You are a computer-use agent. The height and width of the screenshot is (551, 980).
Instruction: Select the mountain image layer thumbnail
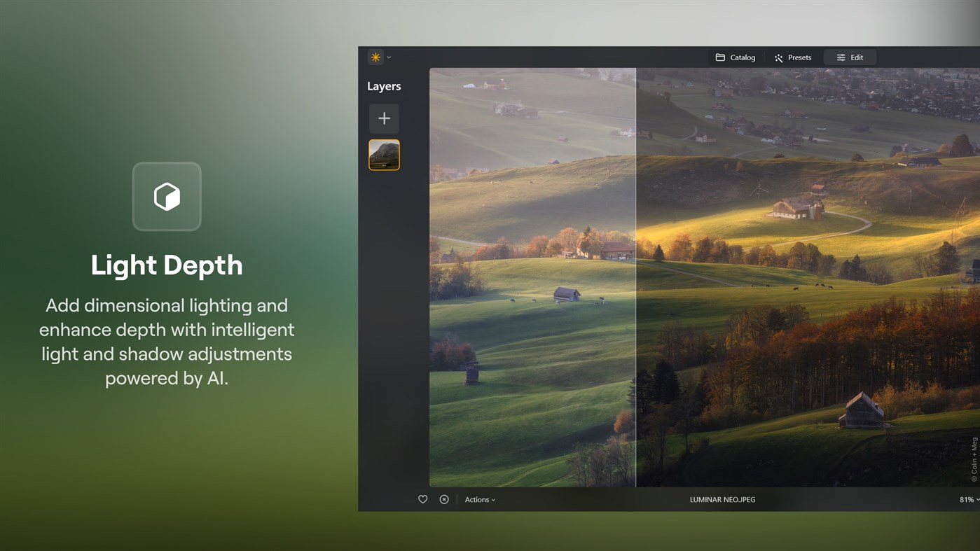384,154
